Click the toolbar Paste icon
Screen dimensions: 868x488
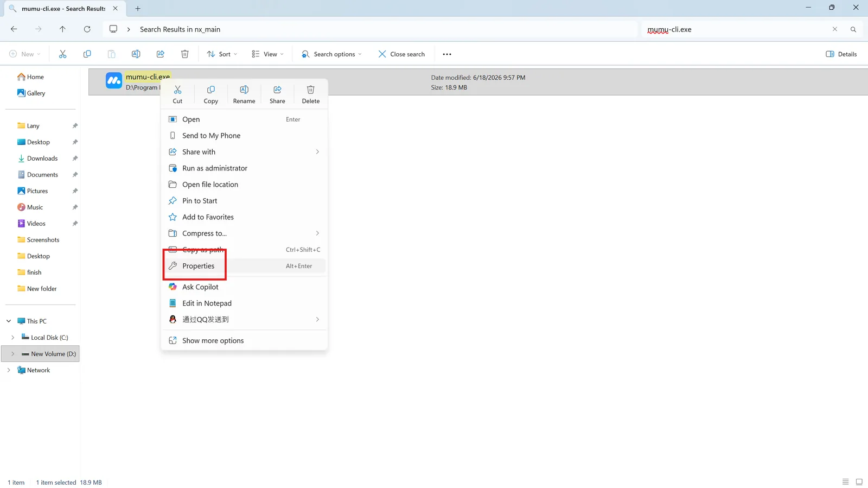tap(112, 54)
